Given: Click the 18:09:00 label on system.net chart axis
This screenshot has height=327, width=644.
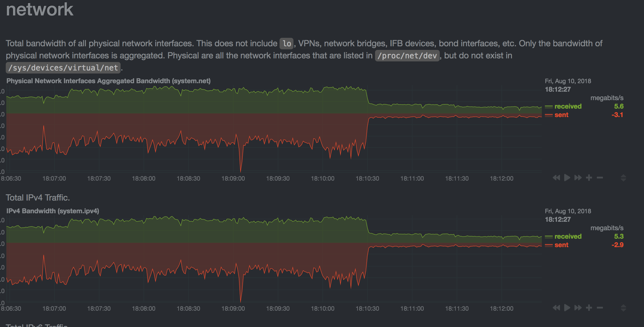Looking at the screenshot, I should (x=233, y=178).
